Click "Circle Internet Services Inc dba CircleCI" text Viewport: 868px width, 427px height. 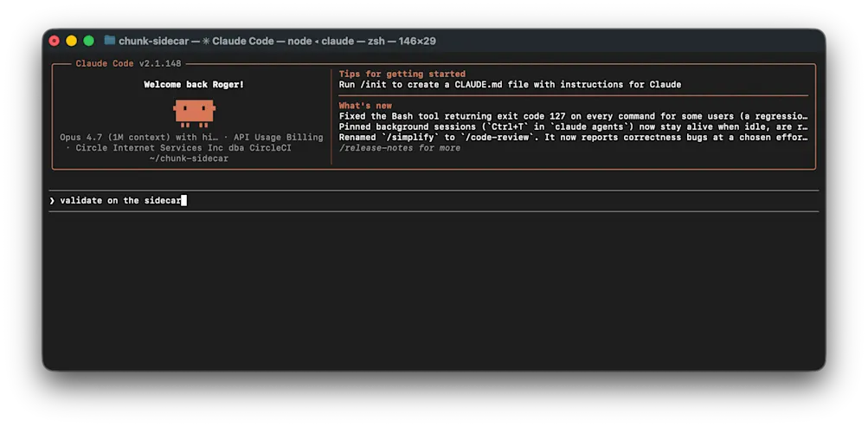coord(183,148)
